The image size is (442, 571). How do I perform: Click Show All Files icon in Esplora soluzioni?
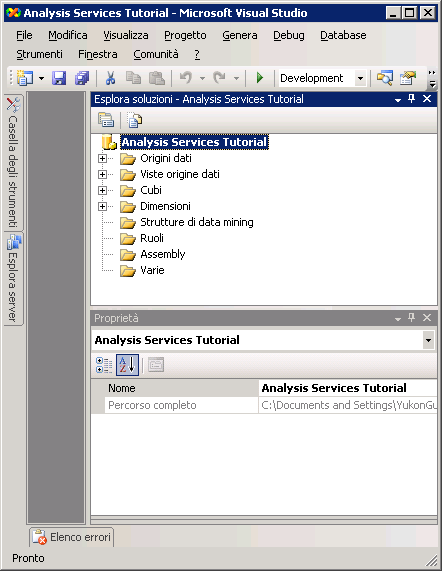pos(134,120)
